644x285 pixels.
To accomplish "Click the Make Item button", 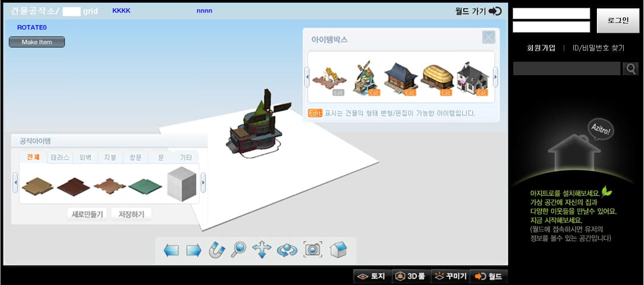I will (x=37, y=42).
